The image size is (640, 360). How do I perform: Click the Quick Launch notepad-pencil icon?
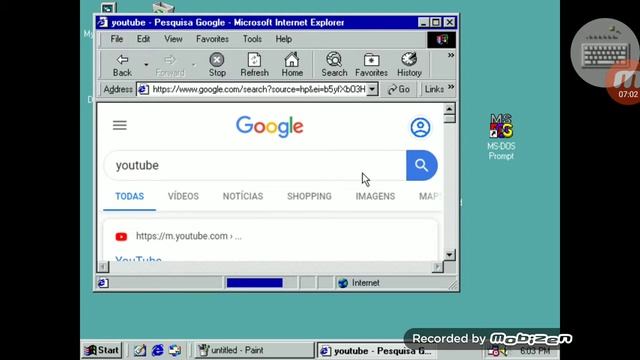[140, 350]
